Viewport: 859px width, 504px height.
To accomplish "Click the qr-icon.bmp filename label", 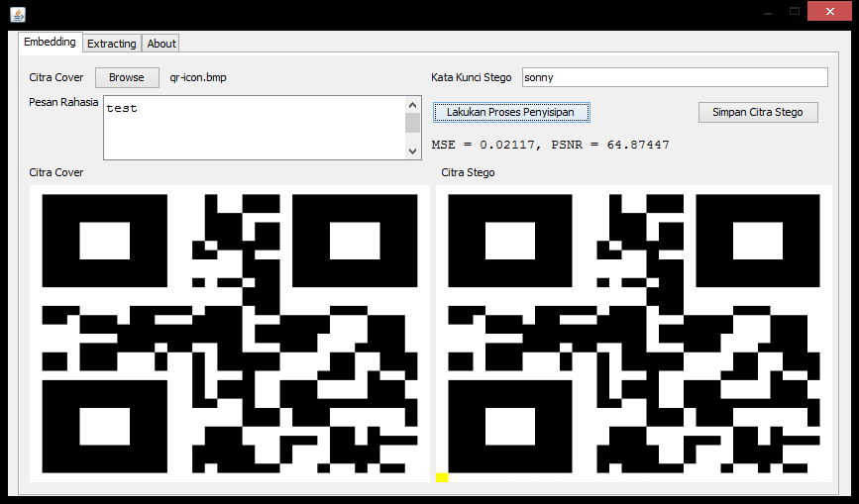I will (x=198, y=77).
